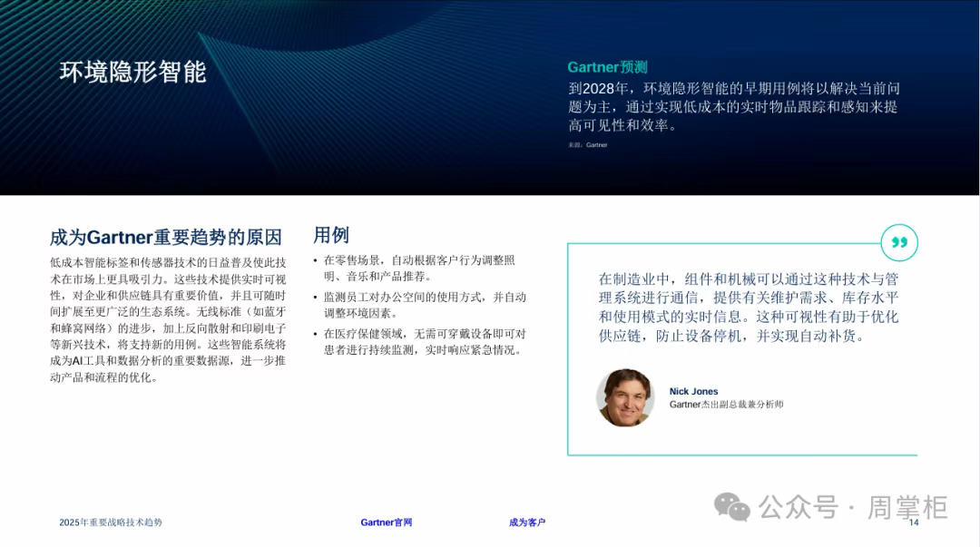Click the teal quotation mark icon
Screen dimensions: 980x547
[x=899, y=243]
